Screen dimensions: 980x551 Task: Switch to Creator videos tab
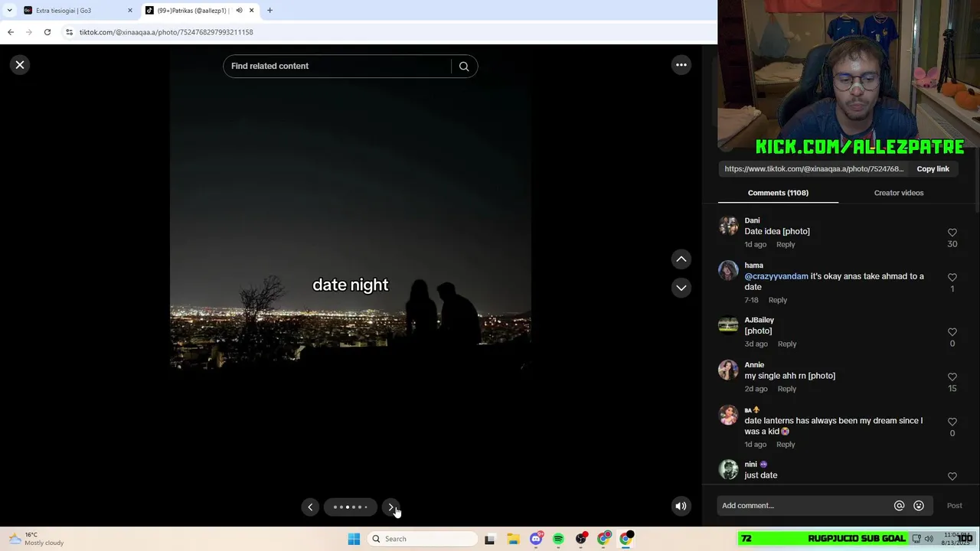click(899, 193)
